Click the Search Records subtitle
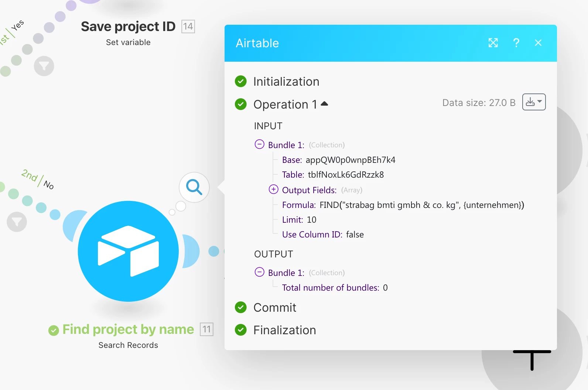Image resolution: width=588 pixels, height=390 pixels. coord(128,345)
